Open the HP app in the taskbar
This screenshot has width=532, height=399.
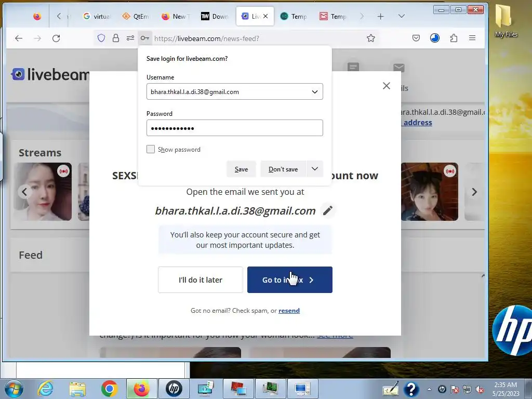coord(174,389)
